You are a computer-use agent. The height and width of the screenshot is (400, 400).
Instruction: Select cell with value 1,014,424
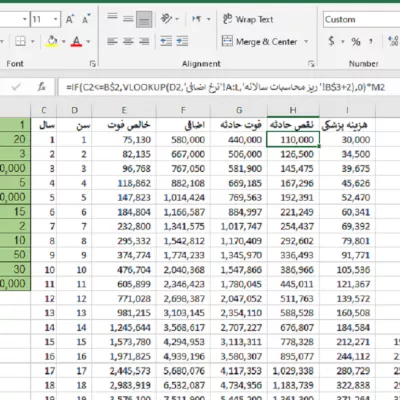183,197
